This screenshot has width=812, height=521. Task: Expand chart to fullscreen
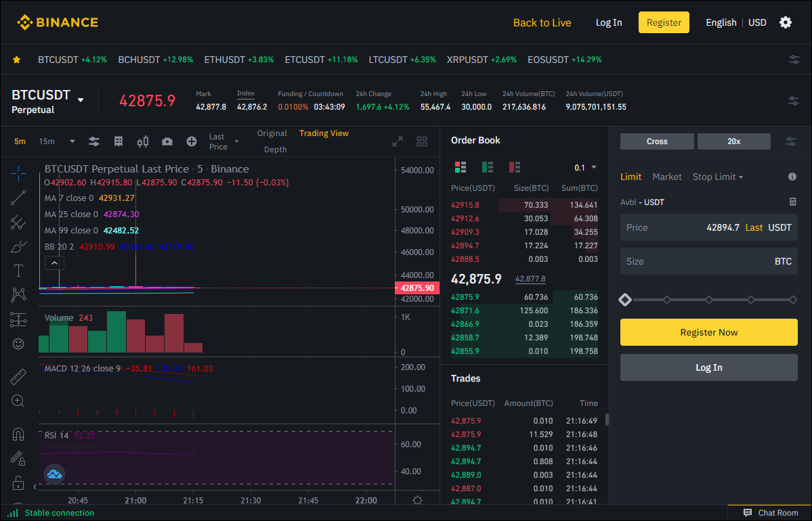click(398, 141)
